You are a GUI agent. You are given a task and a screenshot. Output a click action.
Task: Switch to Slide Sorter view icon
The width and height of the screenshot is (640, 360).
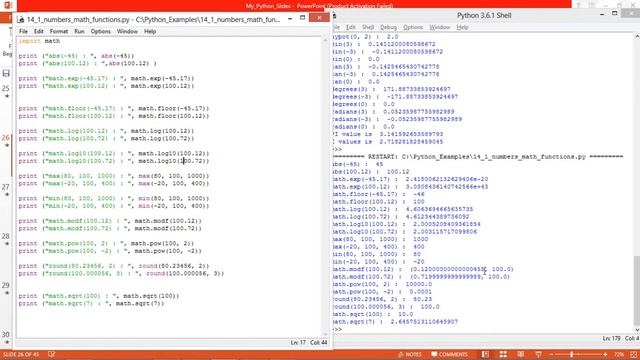click(x=503, y=354)
